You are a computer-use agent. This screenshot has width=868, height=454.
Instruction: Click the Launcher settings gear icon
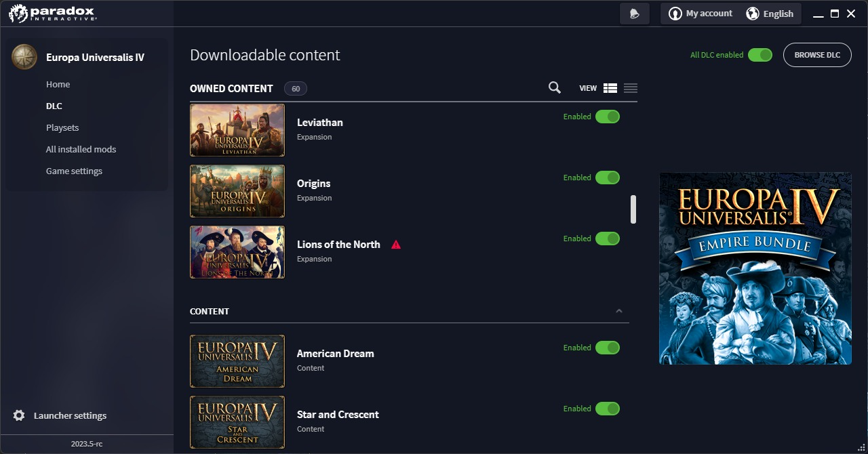click(19, 415)
